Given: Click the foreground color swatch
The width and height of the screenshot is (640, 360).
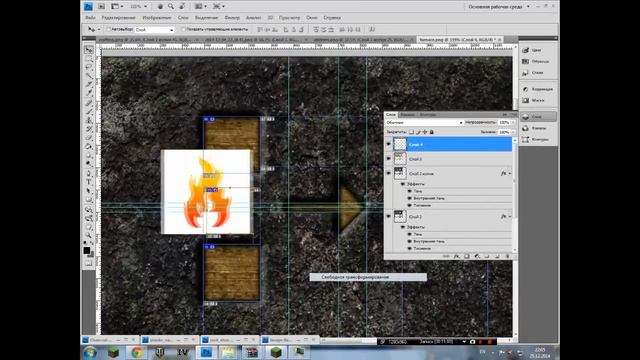Looking at the screenshot, I should 87,250.
